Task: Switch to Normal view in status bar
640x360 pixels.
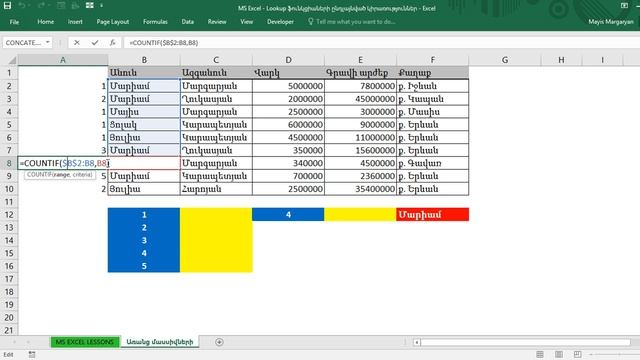Action: click(x=540, y=354)
